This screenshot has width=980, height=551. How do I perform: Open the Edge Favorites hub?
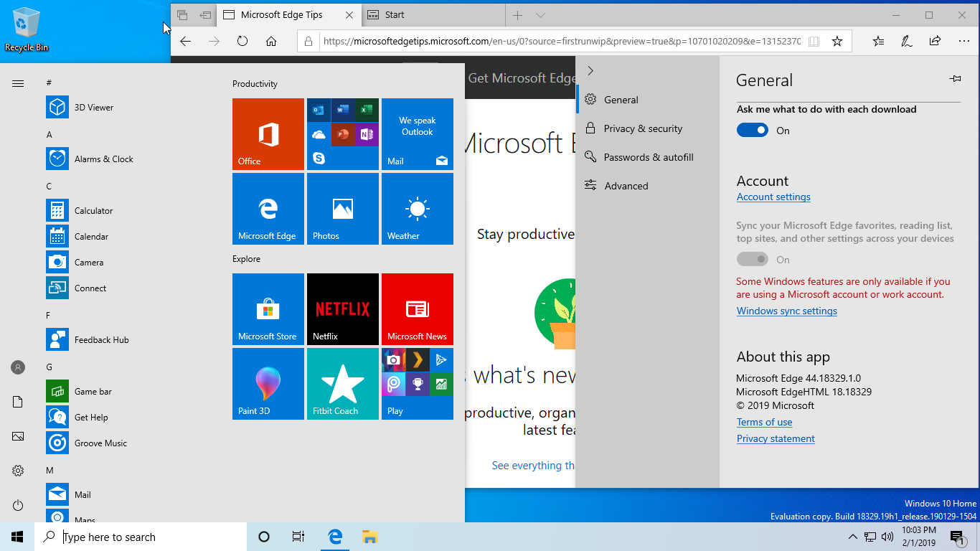point(879,42)
